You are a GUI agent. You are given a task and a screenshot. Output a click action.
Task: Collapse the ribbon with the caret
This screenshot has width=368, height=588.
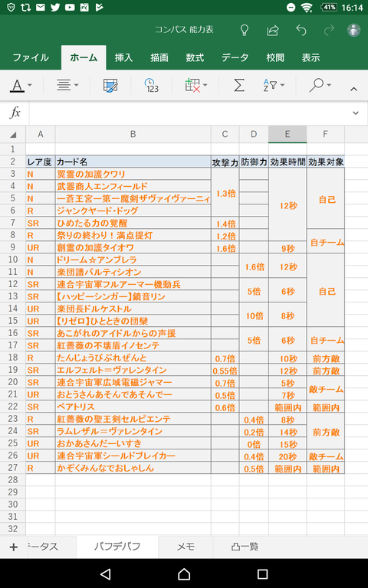pos(353,90)
